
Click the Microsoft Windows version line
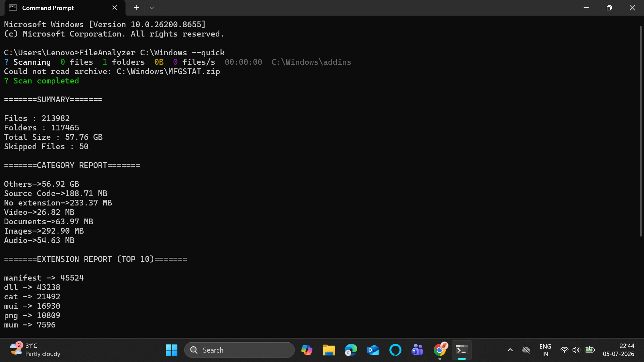[105, 24]
